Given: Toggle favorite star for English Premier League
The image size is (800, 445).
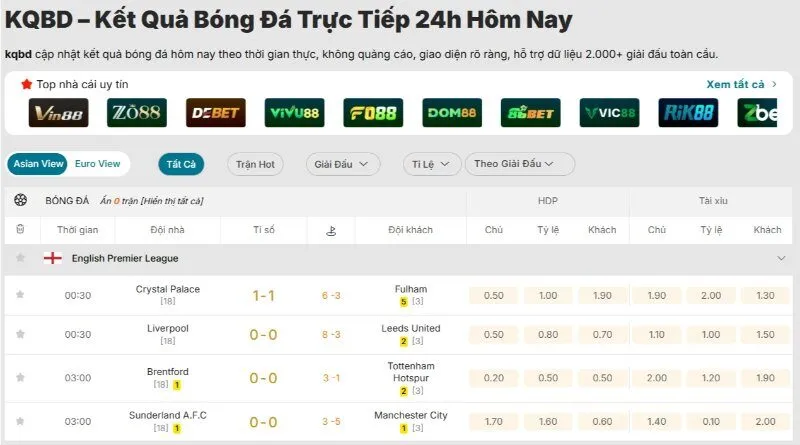Looking at the screenshot, I should pyautogui.click(x=20, y=258).
